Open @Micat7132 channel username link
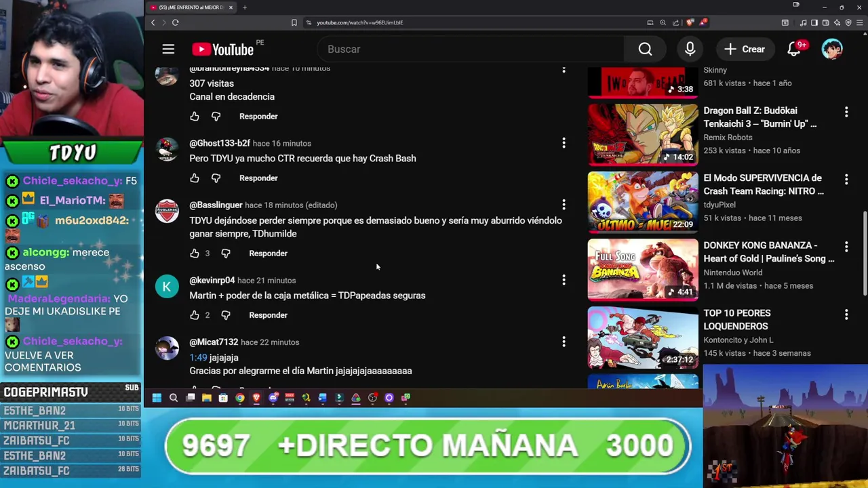868x488 pixels. (x=214, y=342)
